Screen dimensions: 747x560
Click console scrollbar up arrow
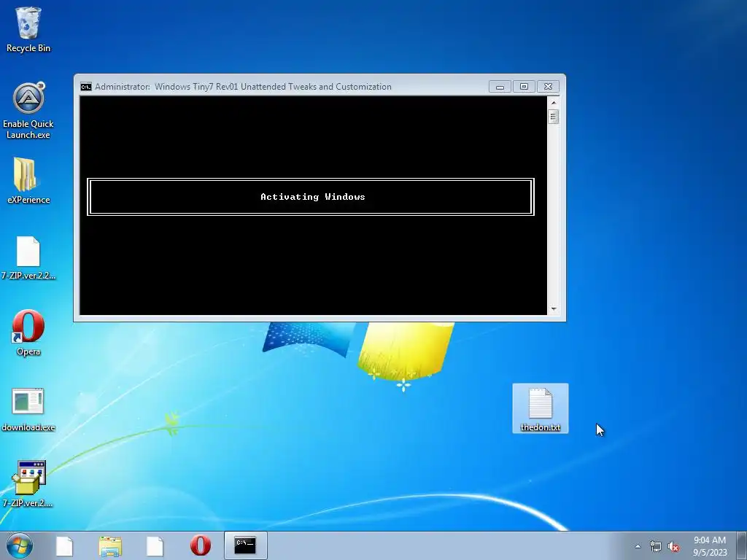(x=553, y=102)
